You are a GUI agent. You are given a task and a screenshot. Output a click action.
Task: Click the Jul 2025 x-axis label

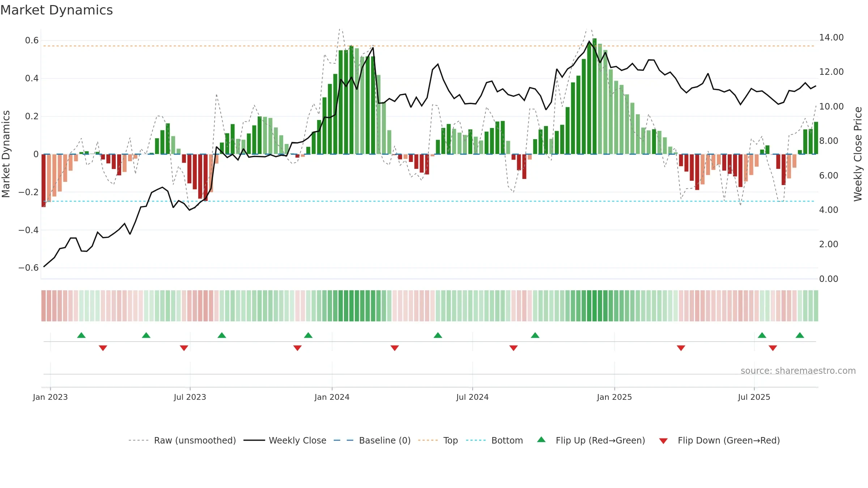pyautogui.click(x=754, y=397)
